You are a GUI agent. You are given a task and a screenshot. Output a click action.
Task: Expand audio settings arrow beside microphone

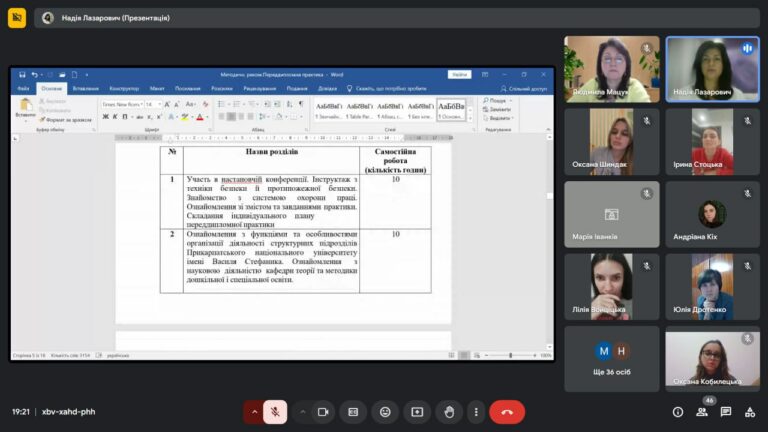tap(254, 412)
